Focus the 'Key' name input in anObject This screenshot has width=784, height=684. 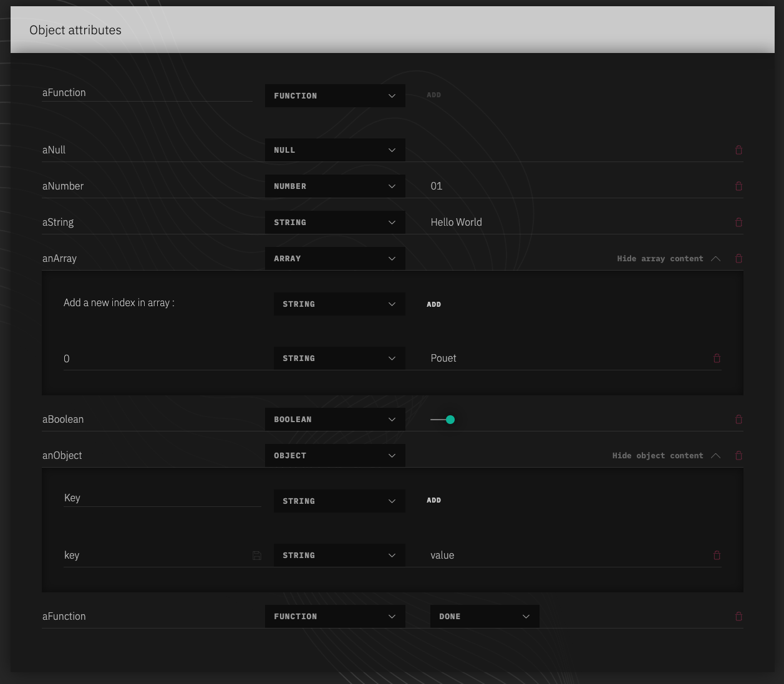(x=162, y=498)
